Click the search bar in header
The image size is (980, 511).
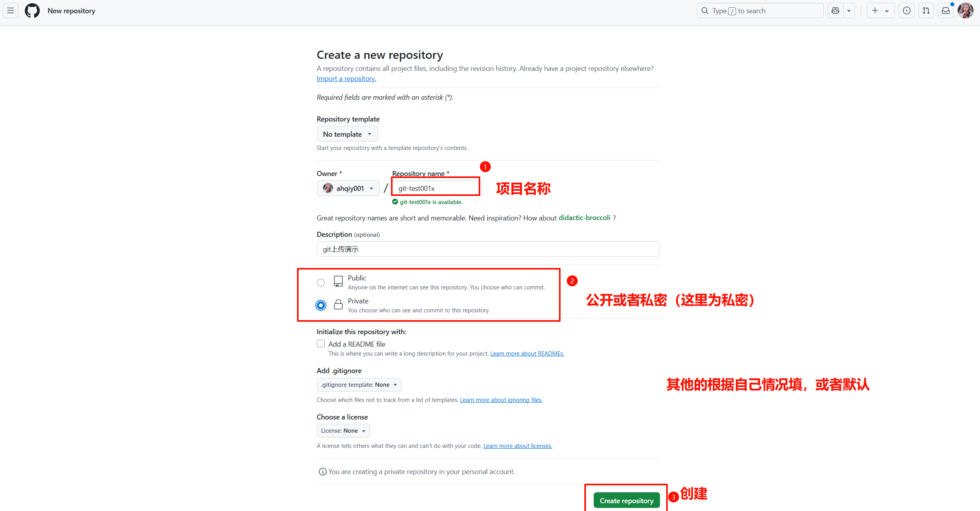point(760,11)
